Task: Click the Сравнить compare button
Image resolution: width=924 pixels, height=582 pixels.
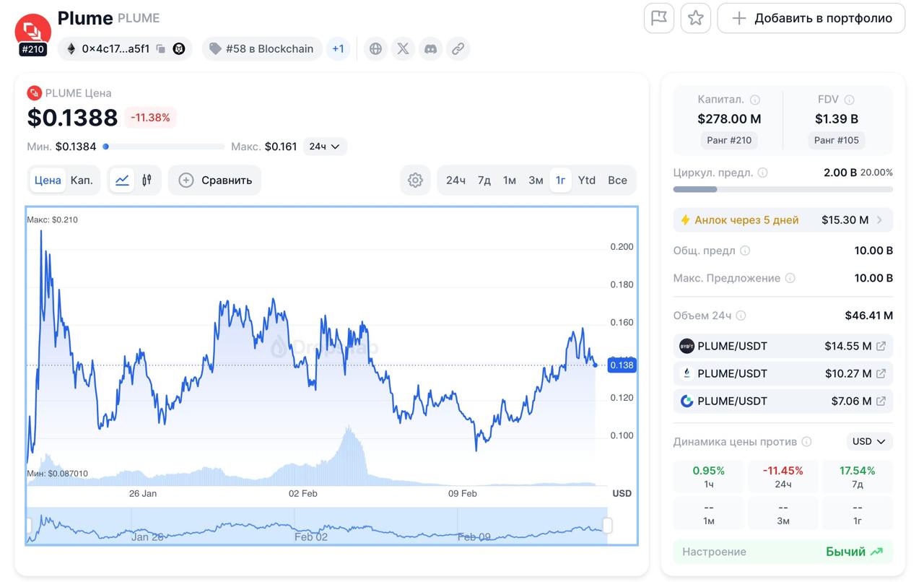Action: point(215,181)
